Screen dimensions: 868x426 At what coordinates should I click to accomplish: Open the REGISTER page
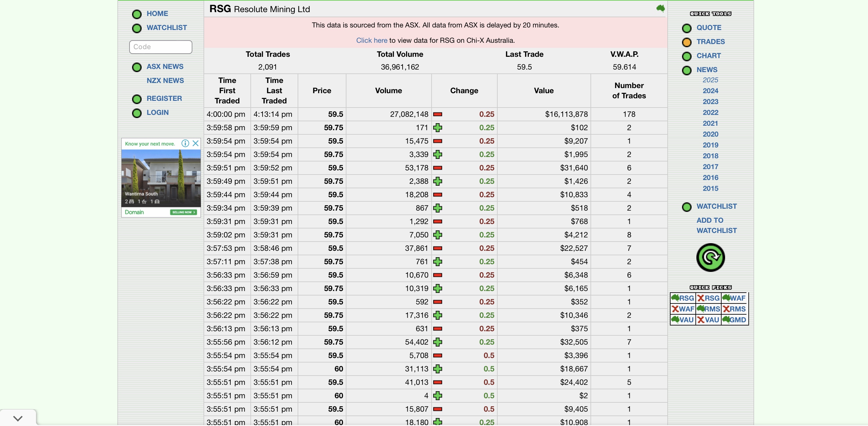pyautogui.click(x=164, y=98)
